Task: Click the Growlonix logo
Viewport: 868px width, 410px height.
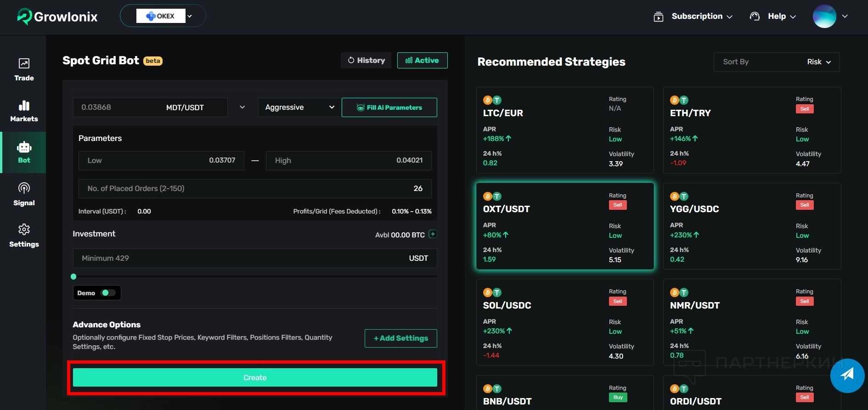Action: pyautogui.click(x=57, y=17)
